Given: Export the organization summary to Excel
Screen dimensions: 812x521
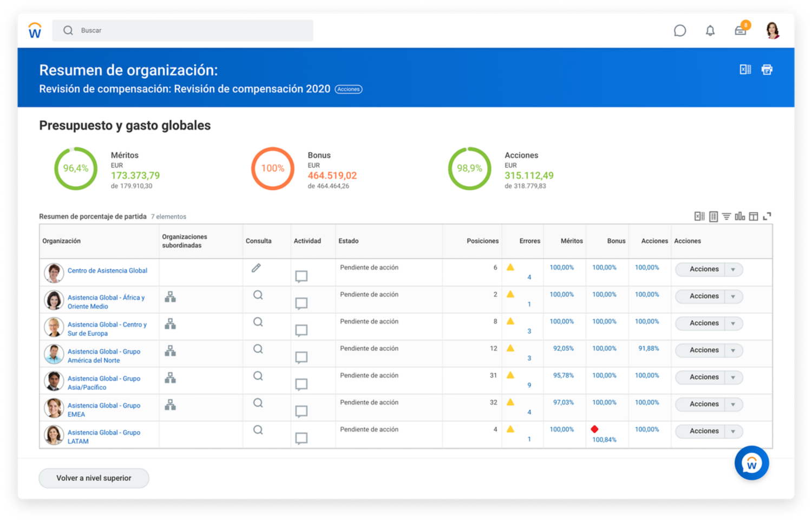Looking at the screenshot, I should 745,69.
